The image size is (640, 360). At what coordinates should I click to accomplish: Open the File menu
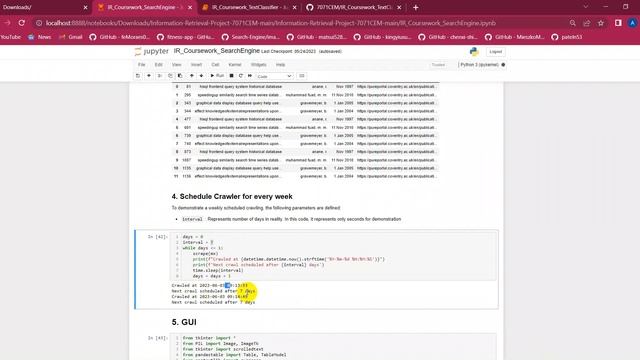click(142, 65)
